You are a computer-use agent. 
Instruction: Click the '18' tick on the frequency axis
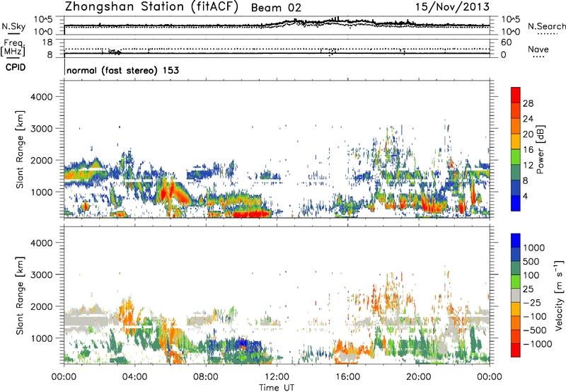[x=47, y=42]
